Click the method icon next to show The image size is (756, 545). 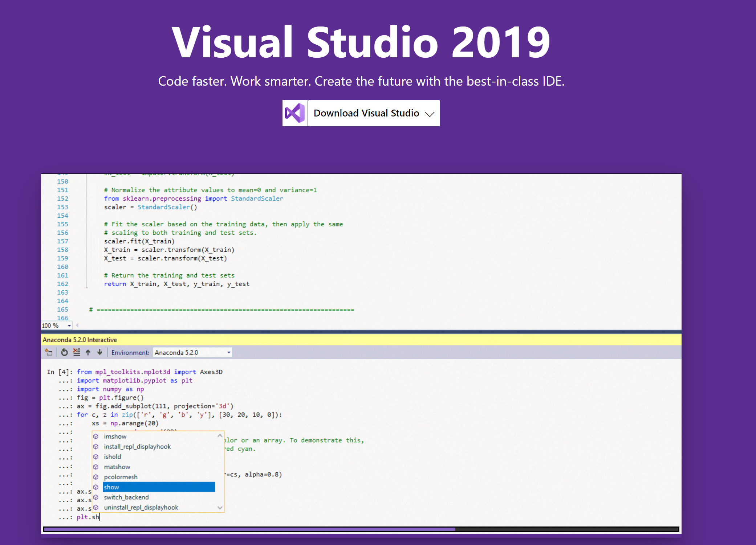coord(96,487)
